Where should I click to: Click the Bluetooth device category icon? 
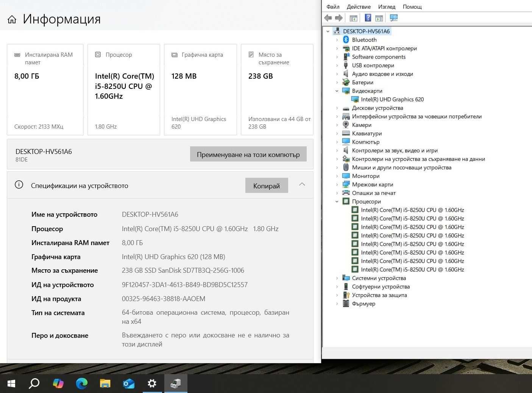(x=346, y=40)
